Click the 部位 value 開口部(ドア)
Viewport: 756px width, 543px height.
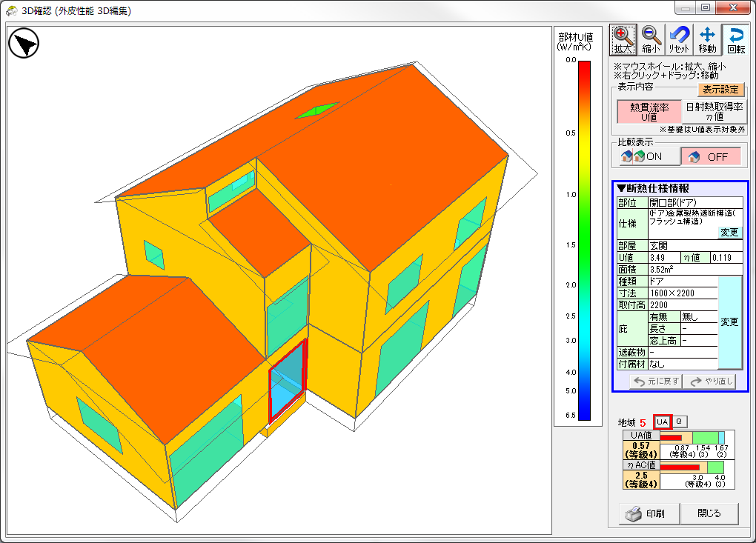tap(695, 203)
